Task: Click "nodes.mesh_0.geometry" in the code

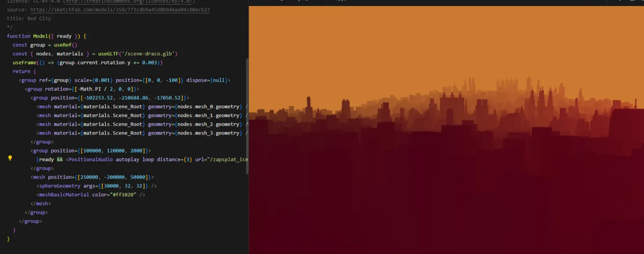Action: 209,107
